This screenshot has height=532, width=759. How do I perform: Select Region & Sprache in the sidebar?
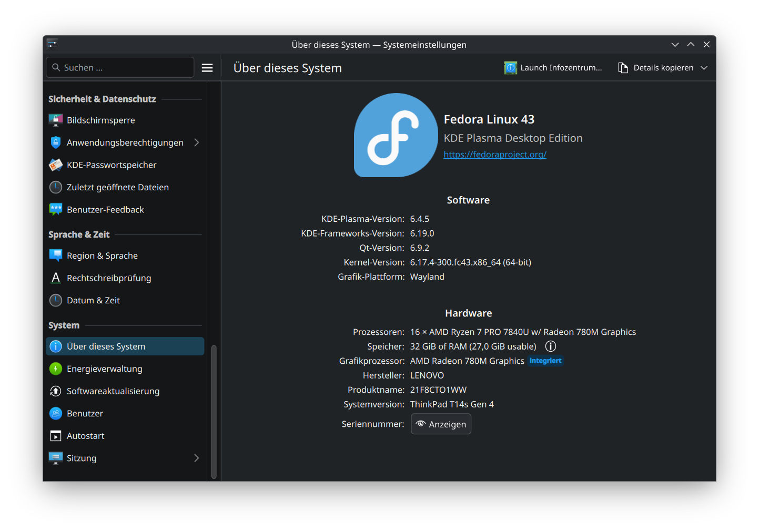(x=102, y=256)
